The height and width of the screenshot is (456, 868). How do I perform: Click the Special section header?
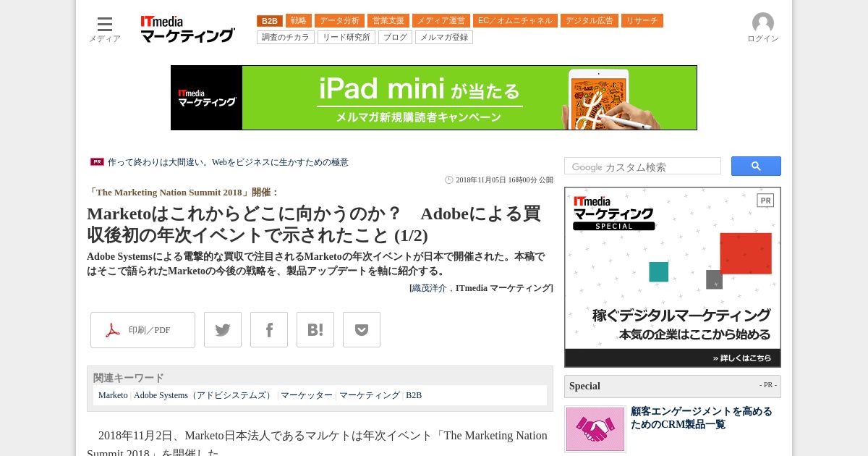point(673,387)
